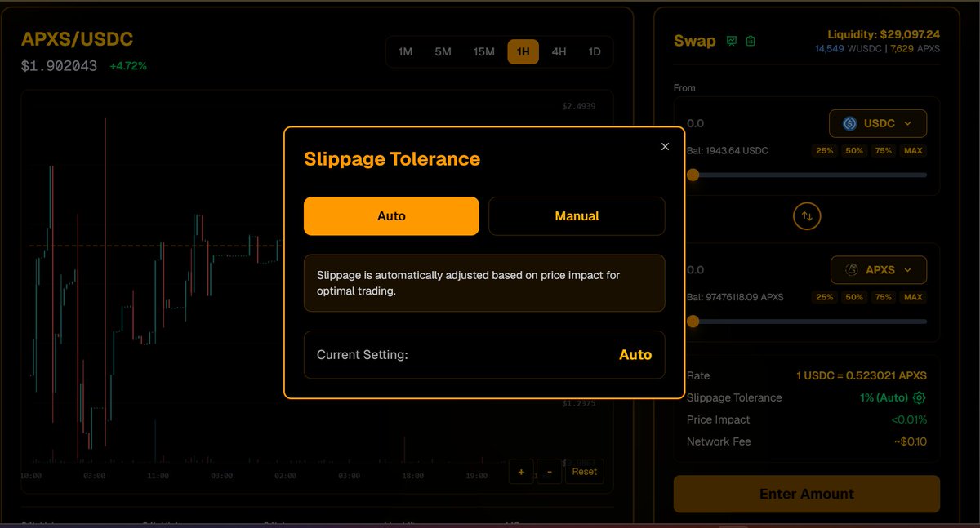This screenshot has width=980, height=528.
Task: Click the $1.902043 price
Action: (x=59, y=66)
